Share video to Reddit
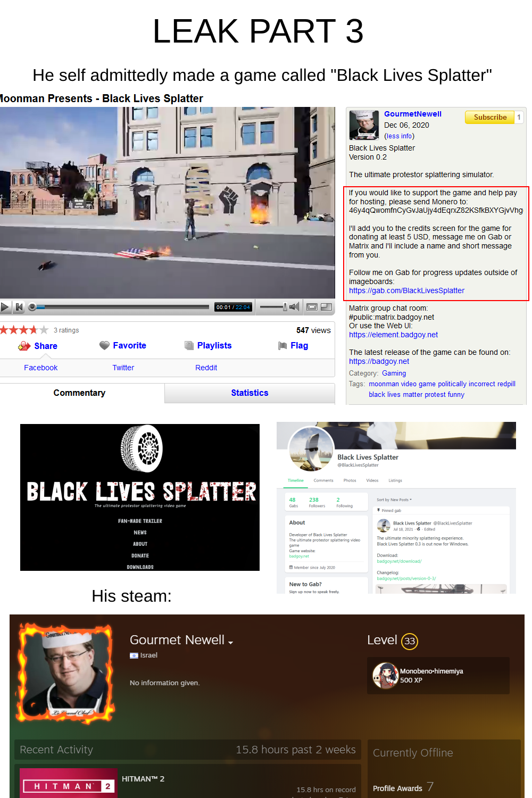The width and height of the screenshot is (532, 798). pyautogui.click(x=206, y=368)
